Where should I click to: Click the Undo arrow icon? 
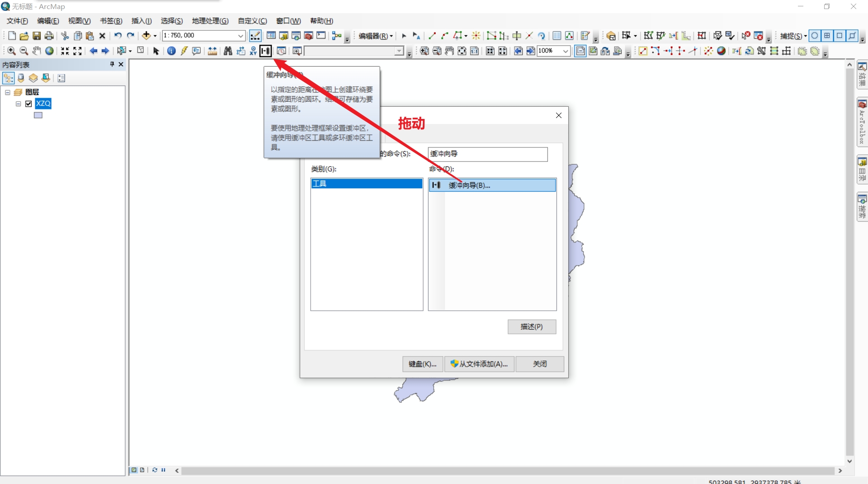pos(118,36)
